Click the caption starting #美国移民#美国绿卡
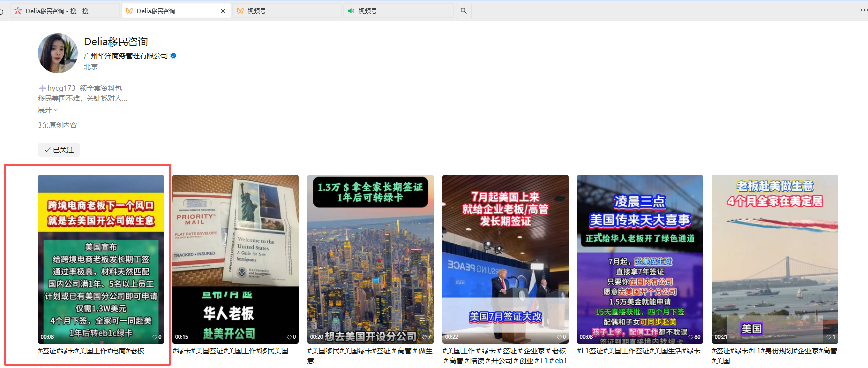 370,356
